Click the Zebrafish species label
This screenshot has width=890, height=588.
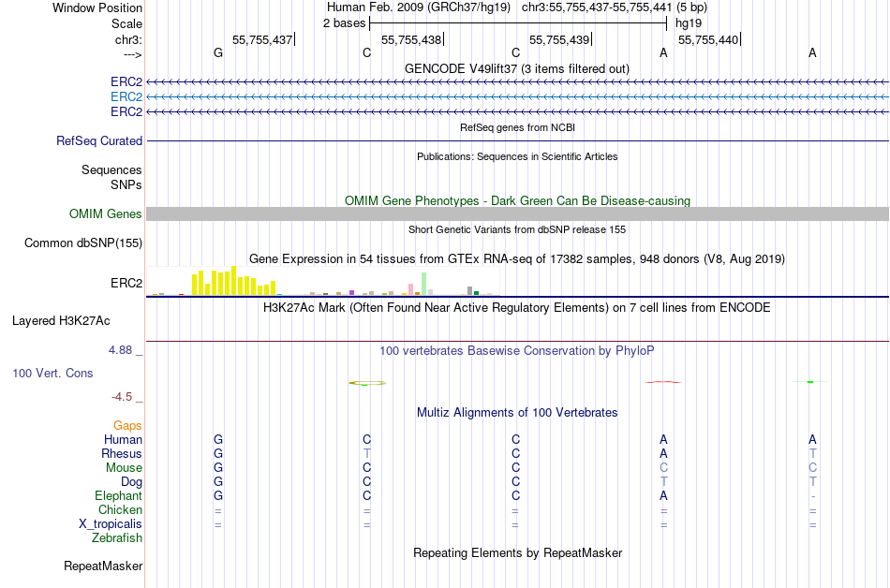117,537
